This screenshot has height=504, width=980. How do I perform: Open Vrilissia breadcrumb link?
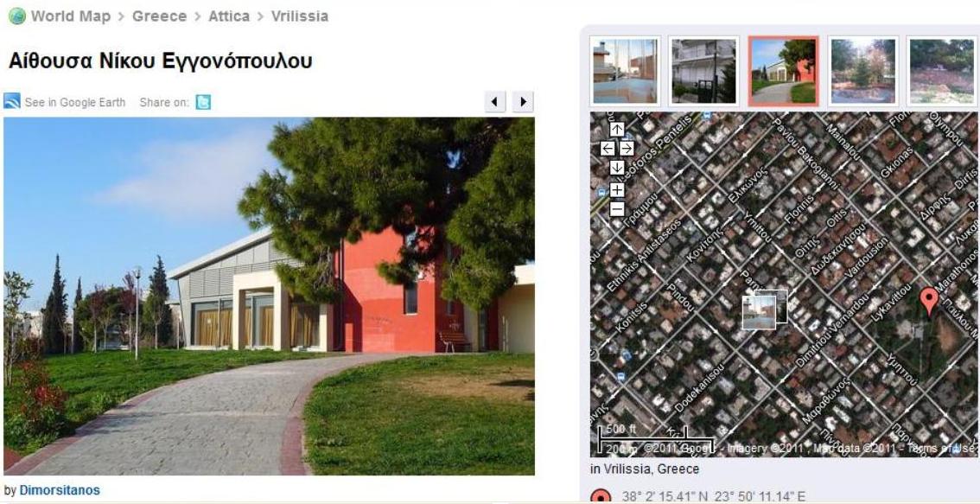[299, 16]
